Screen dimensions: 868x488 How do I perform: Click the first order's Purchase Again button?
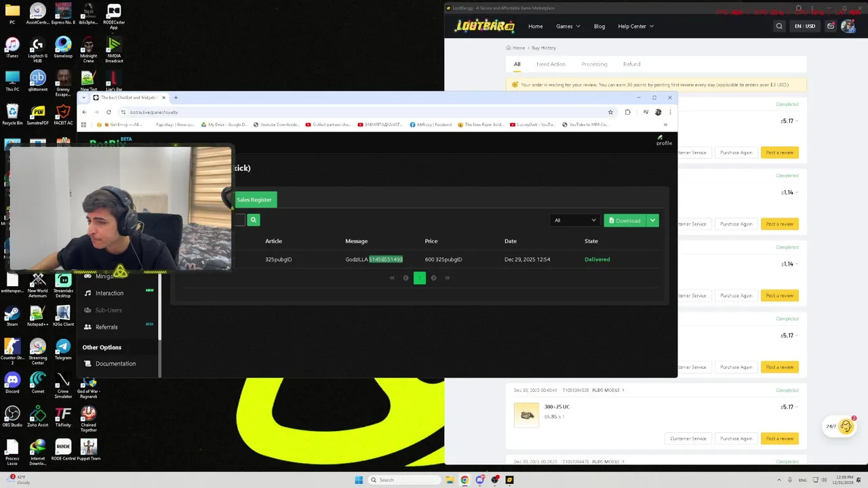pos(736,152)
